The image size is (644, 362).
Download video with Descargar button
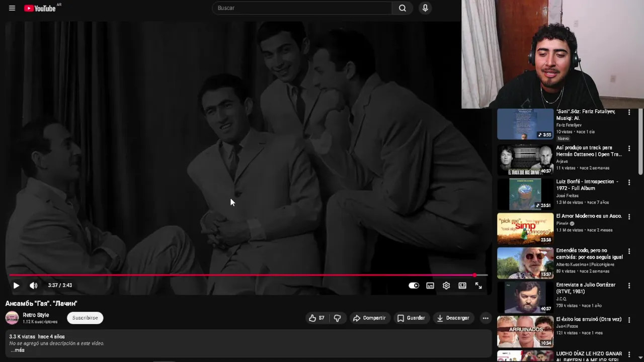click(453, 318)
